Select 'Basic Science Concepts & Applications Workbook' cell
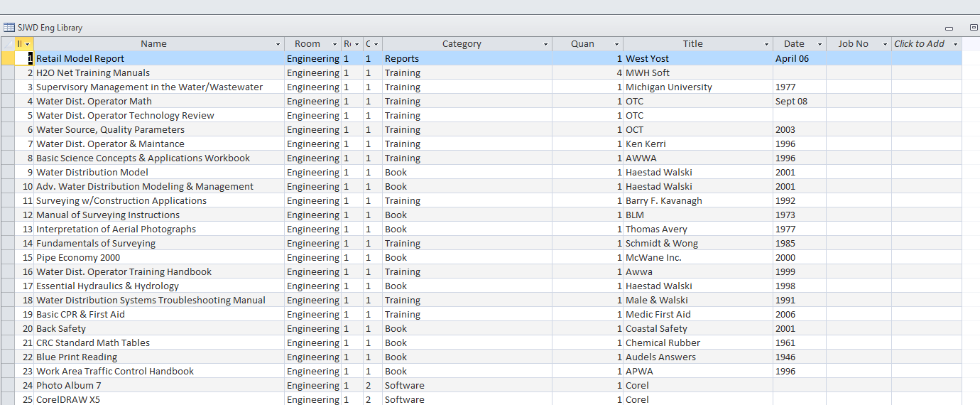Image resolution: width=980 pixels, height=405 pixels. (159, 158)
